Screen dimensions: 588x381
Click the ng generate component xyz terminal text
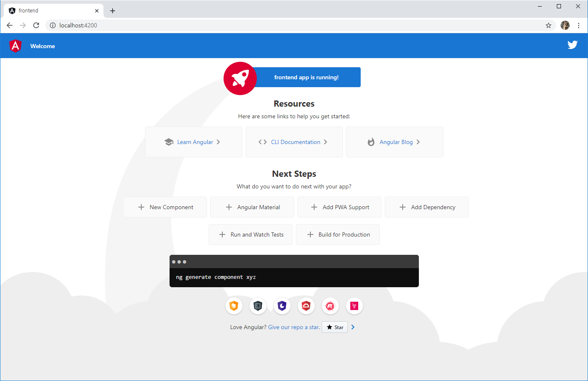pyautogui.click(x=216, y=277)
